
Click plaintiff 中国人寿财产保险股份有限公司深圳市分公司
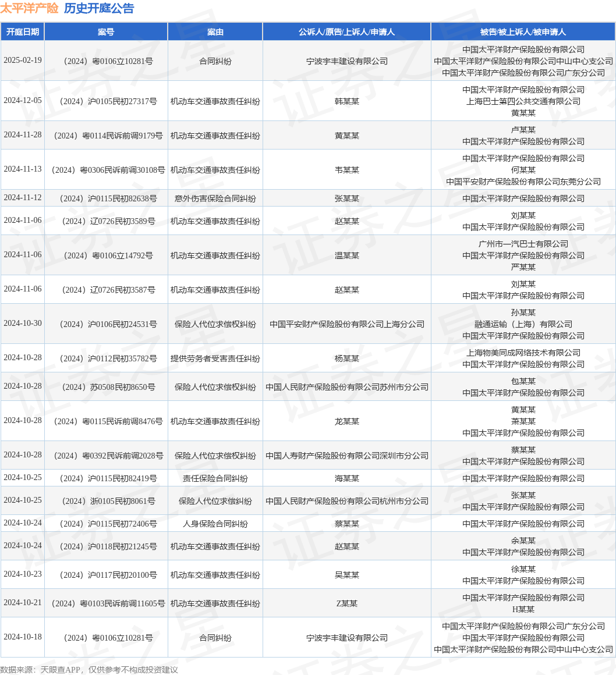pos(347,456)
